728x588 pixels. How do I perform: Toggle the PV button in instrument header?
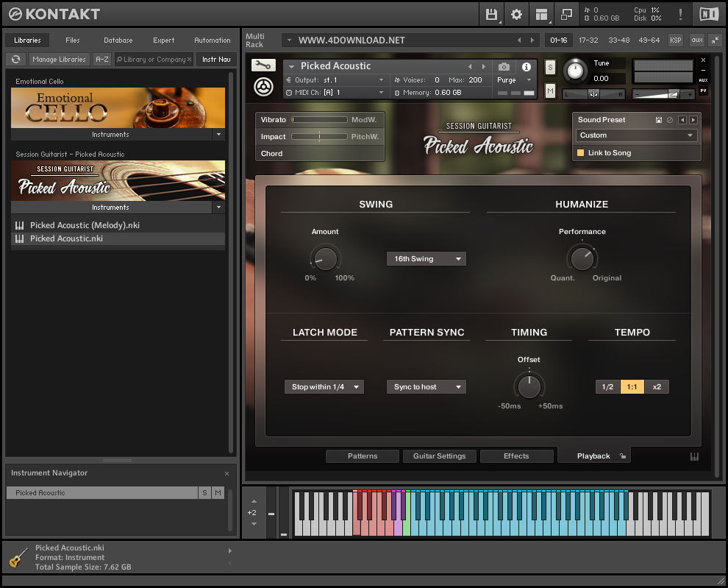pyautogui.click(x=704, y=91)
